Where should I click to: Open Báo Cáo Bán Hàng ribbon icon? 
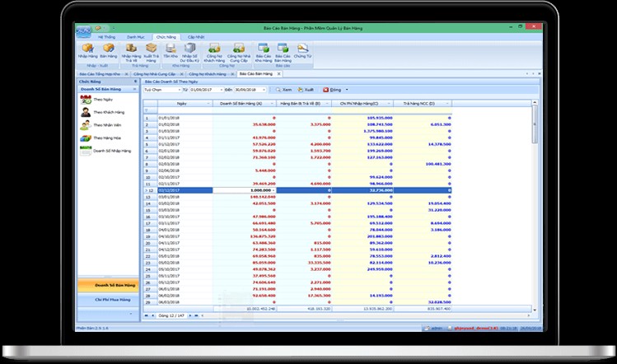pos(283,48)
